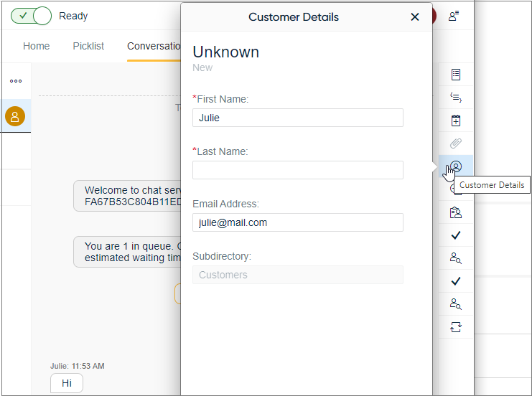The image size is (532, 396).
Task: Toggle the Ready availability switch
Action: click(x=32, y=16)
